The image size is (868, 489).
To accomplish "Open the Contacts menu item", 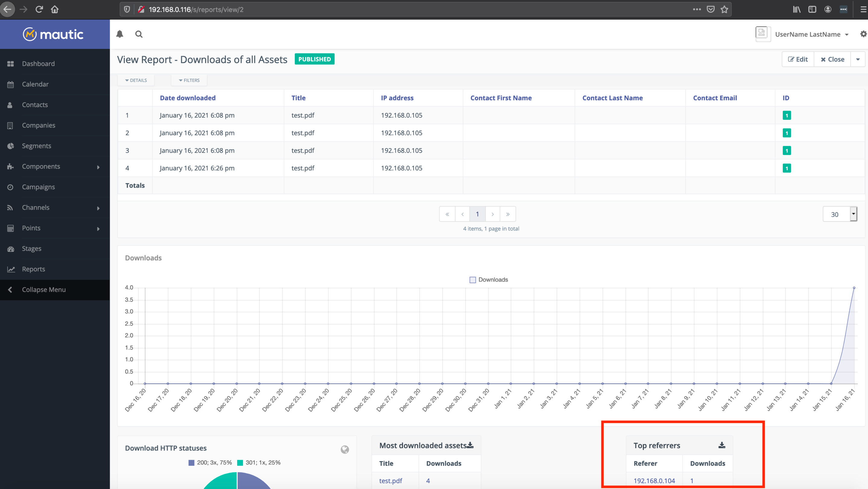I will pos(35,105).
